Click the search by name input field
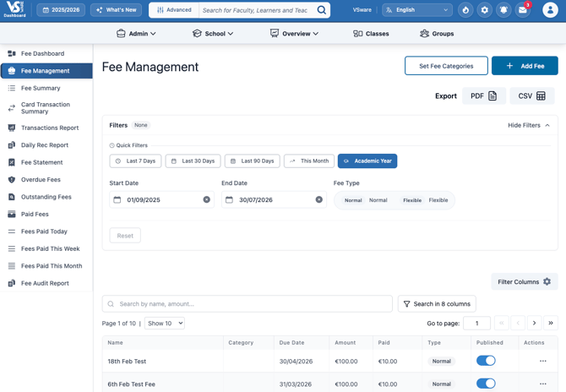The height and width of the screenshot is (392, 566). pos(253,304)
